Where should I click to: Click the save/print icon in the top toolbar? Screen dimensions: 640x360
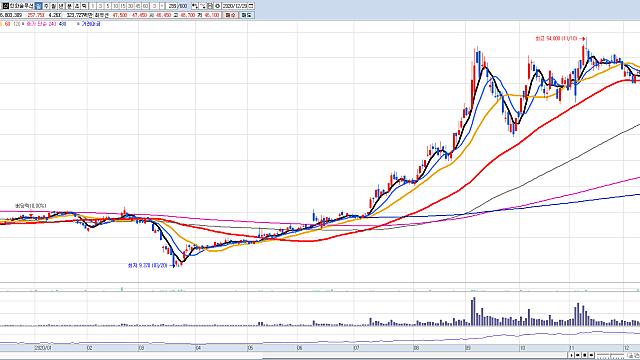coord(210,6)
